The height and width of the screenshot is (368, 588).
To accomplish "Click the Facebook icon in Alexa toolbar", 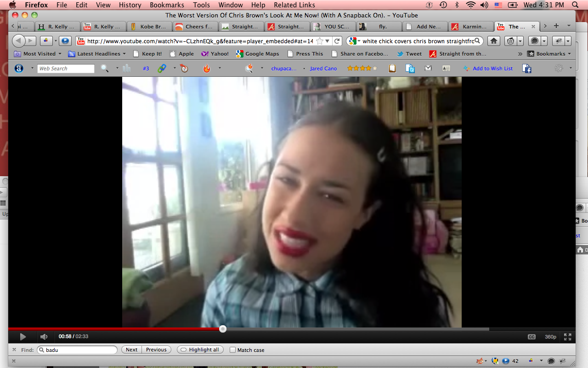I will pyautogui.click(x=527, y=69).
